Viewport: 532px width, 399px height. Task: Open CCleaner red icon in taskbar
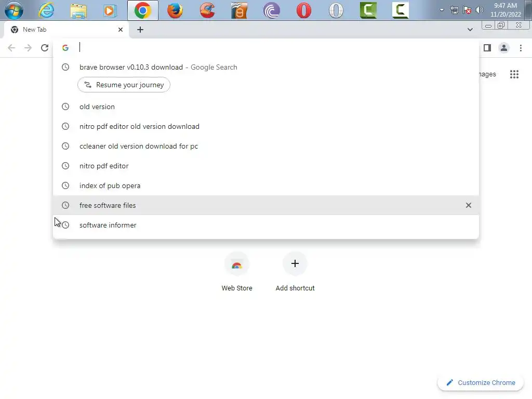coord(207,10)
